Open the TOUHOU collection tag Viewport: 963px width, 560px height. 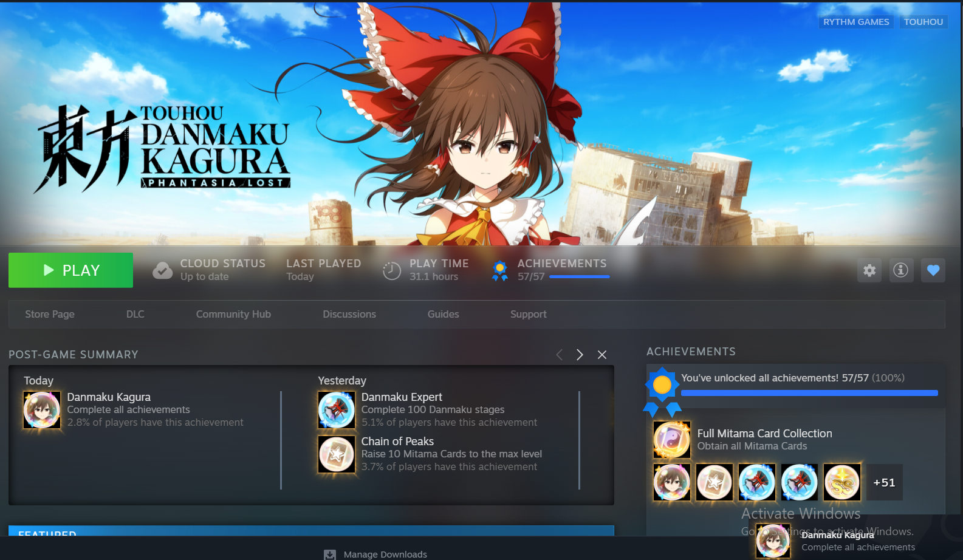[x=924, y=22]
